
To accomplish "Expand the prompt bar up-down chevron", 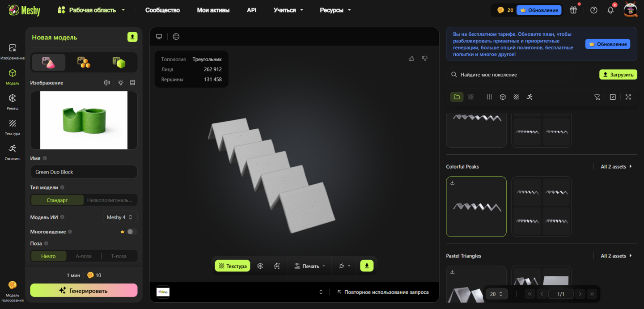I will [x=321, y=292].
